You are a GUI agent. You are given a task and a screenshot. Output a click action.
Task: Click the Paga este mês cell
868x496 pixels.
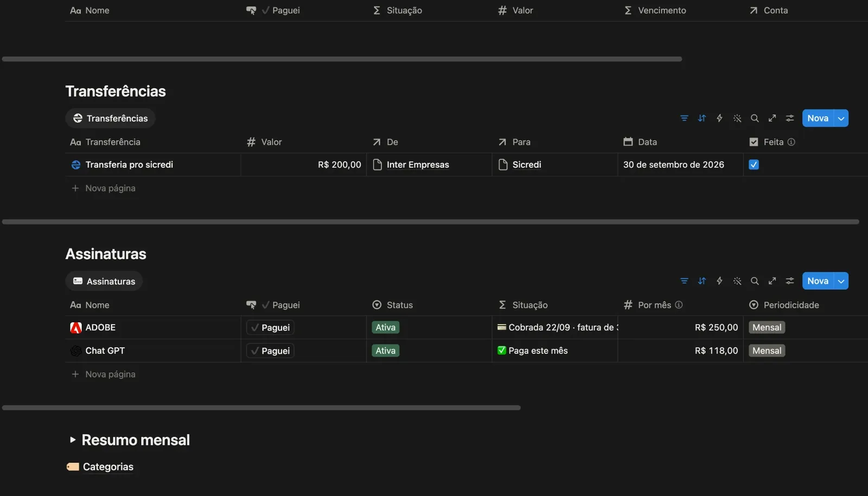point(554,351)
